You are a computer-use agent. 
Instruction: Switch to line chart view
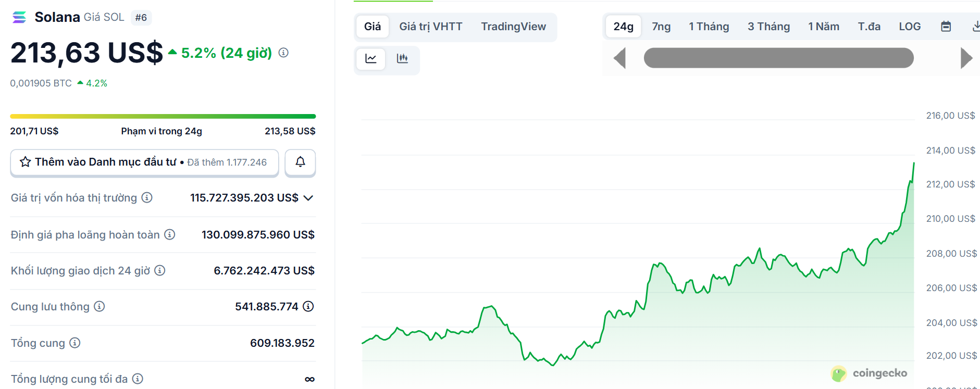pyautogui.click(x=371, y=58)
